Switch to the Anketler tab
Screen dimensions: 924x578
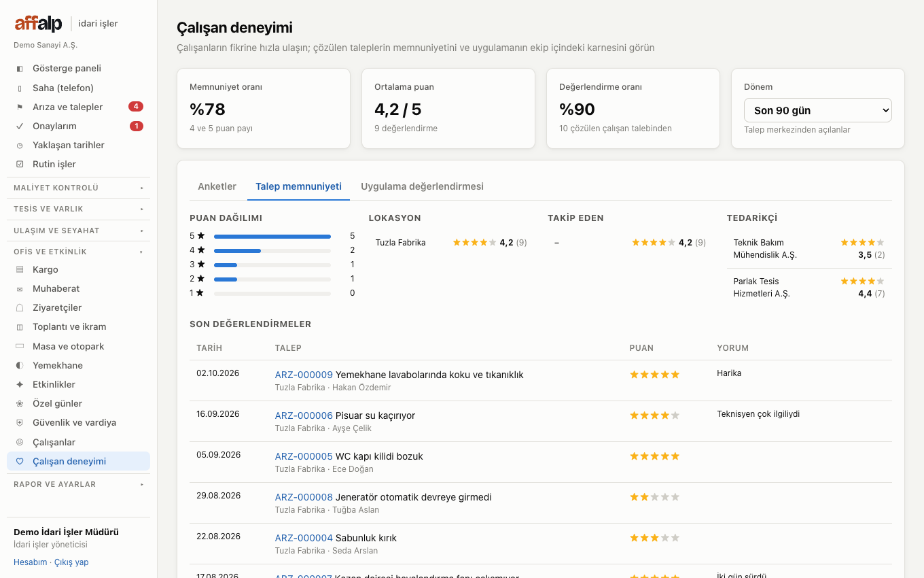click(217, 186)
